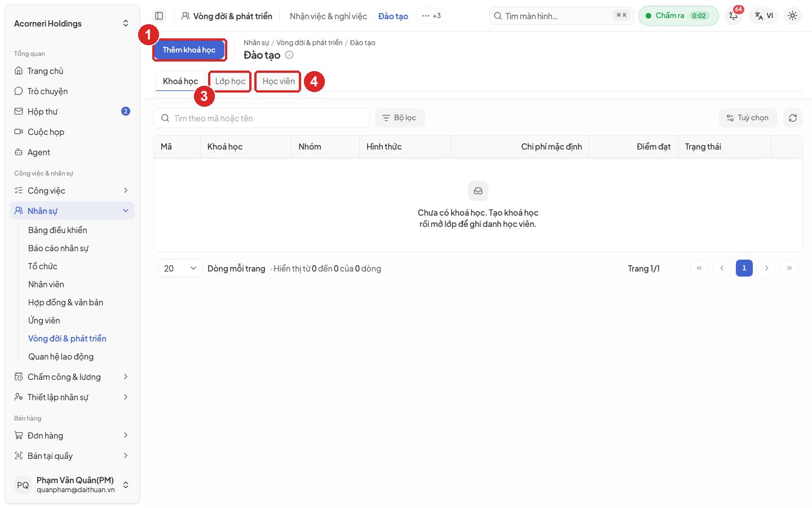Click the Thêm khoá học button
The width and height of the screenshot is (812, 508).
[189, 50]
